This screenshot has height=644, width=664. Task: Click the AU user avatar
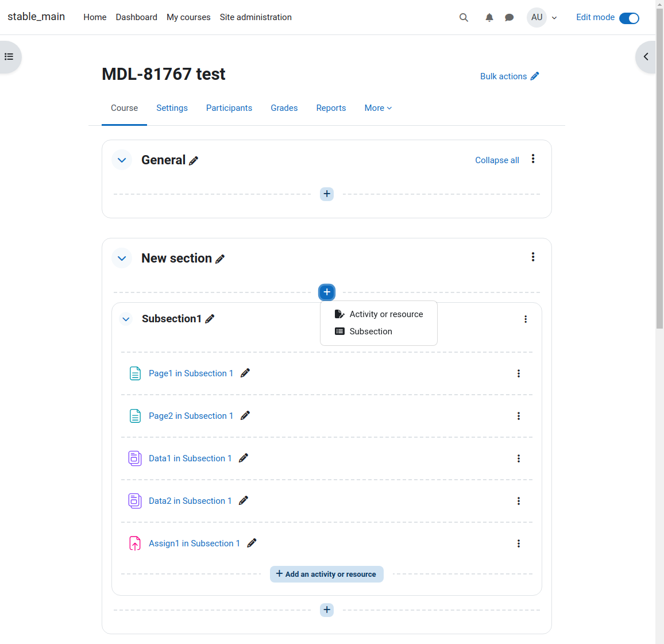(536, 17)
